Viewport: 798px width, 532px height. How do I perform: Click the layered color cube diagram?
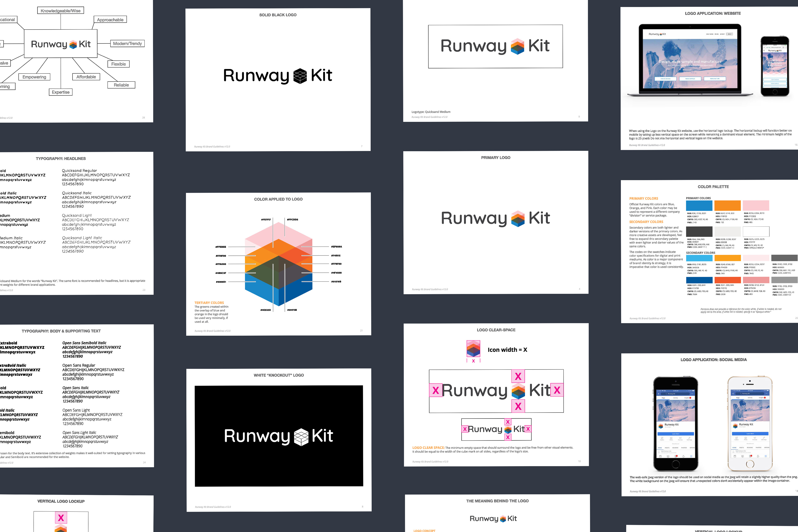pyautogui.click(x=278, y=264)
